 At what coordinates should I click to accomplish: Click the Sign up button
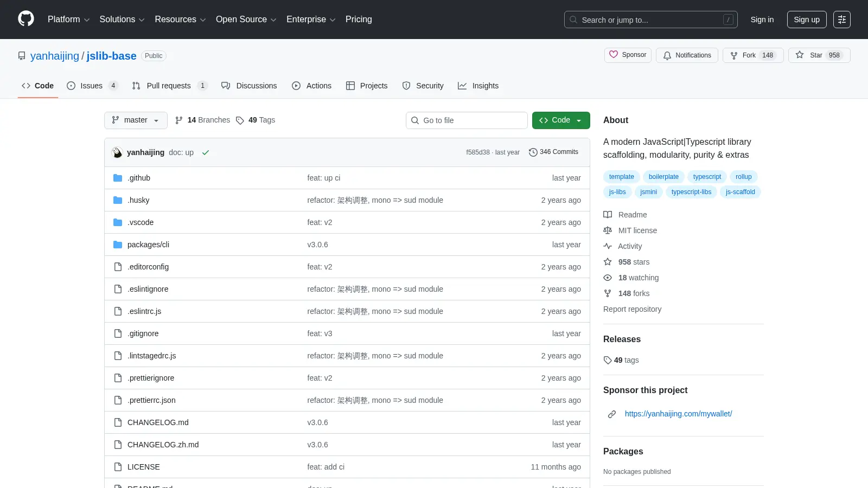tap(807, 20)
